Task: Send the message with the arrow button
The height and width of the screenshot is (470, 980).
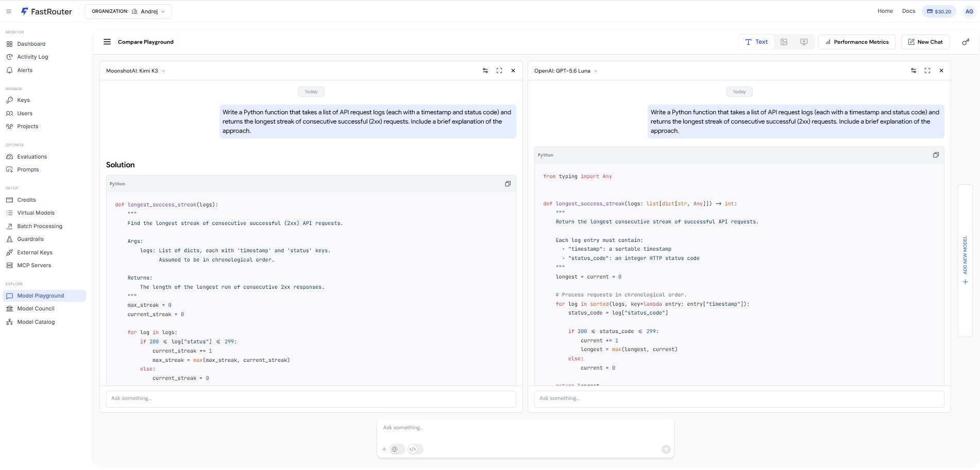Action: (x=666, y=449)
